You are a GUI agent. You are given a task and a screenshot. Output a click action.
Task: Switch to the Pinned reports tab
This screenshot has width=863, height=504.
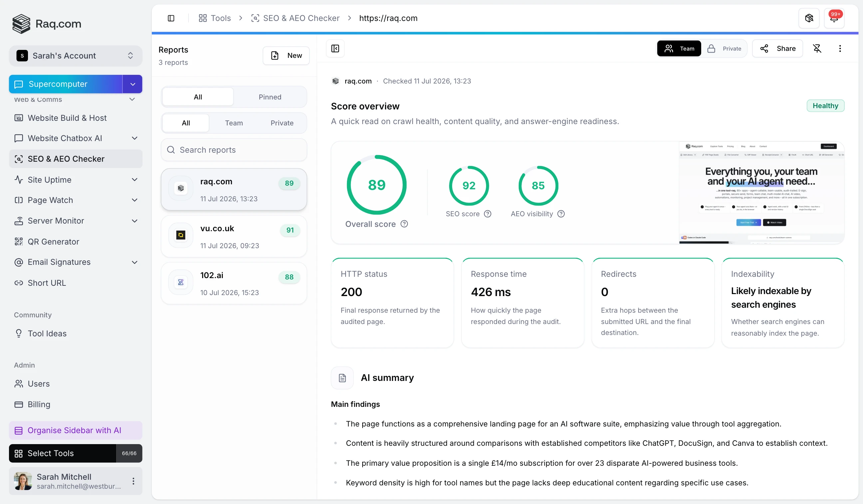tap(270, 97)
